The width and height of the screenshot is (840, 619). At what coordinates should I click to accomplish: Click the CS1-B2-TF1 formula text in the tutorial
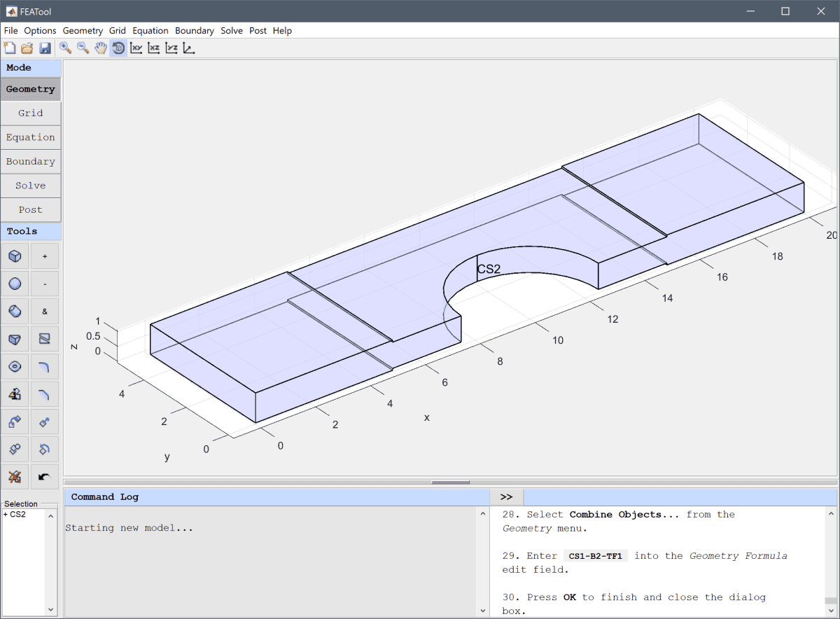point(596,556)
